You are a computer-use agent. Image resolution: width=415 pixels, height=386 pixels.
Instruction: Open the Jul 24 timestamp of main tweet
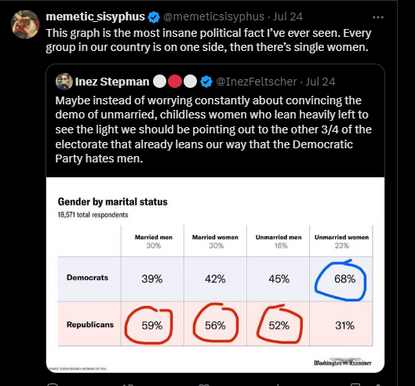(x=288, y=17)
